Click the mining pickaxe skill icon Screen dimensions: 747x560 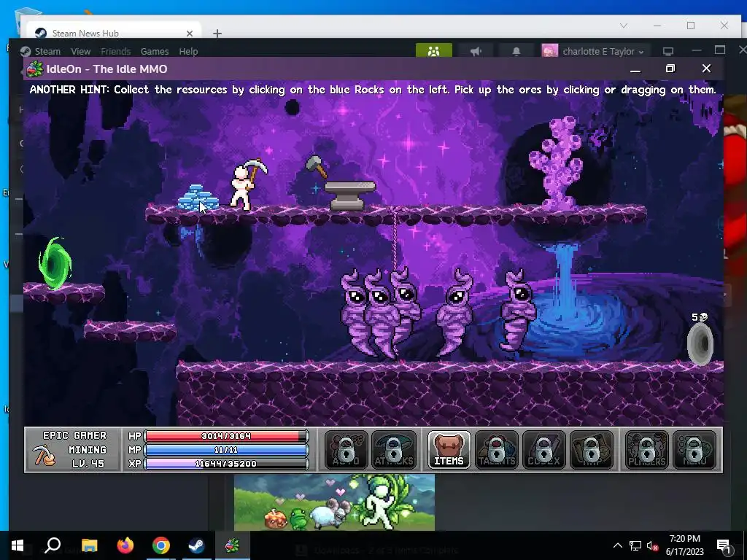point(44,455)
